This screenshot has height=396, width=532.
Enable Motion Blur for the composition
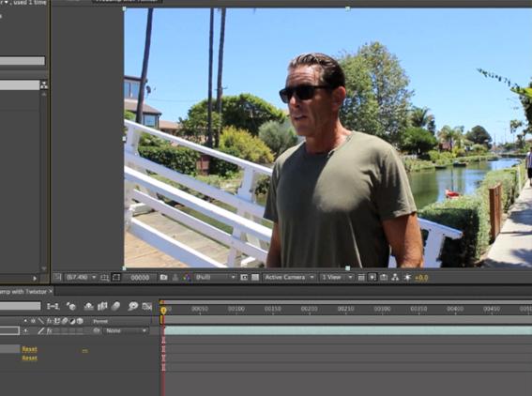point(115,307)
